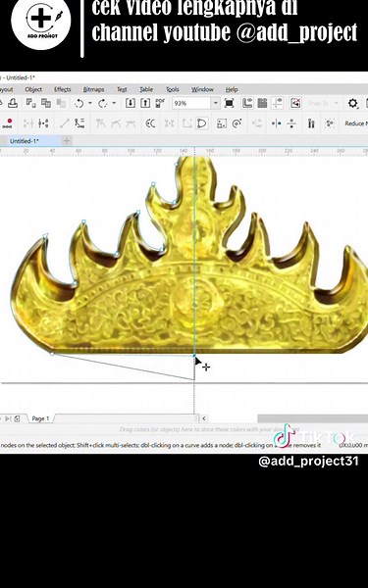The width and height of the screenshot is (368, 588).
Task: Toggle the Snap off button
Action: click(295, 103)
